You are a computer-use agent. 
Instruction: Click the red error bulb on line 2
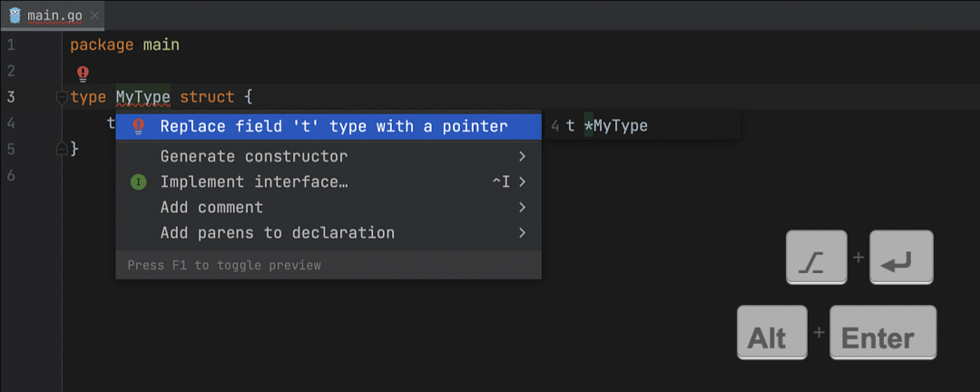[83, 73]
